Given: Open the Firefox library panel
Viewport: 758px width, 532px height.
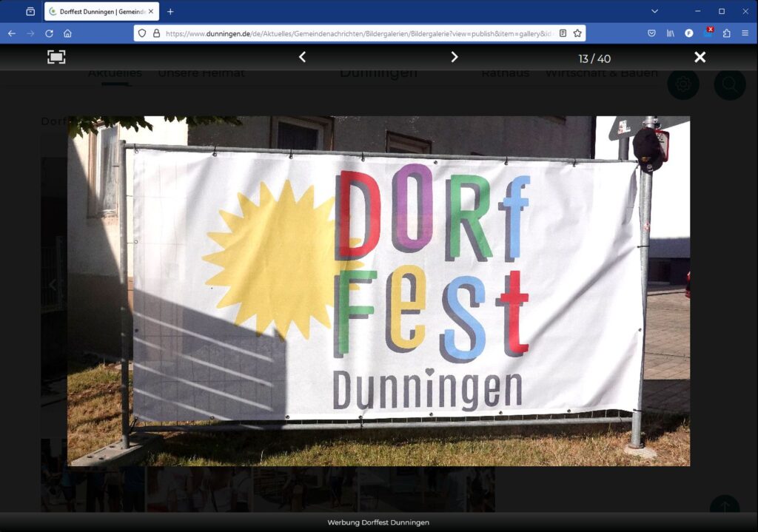Looking at the screenshot, I should [670, 33].
